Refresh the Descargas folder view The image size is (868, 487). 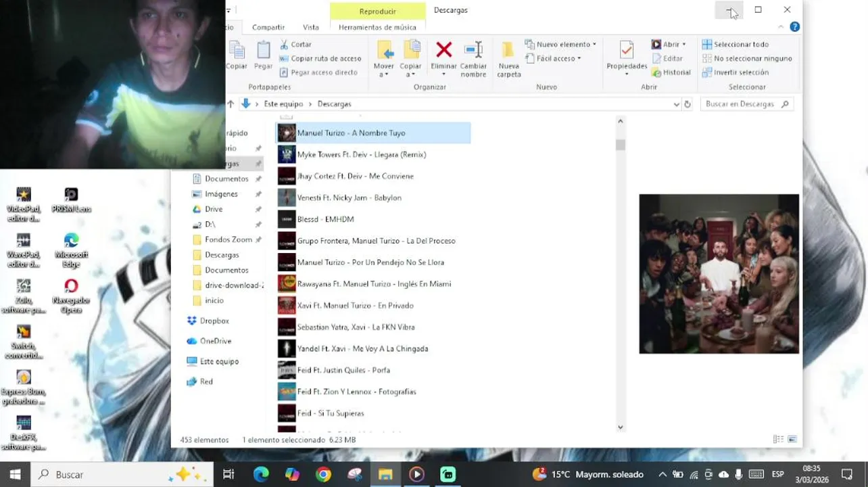pyautogui.click(x=688, y=104)
